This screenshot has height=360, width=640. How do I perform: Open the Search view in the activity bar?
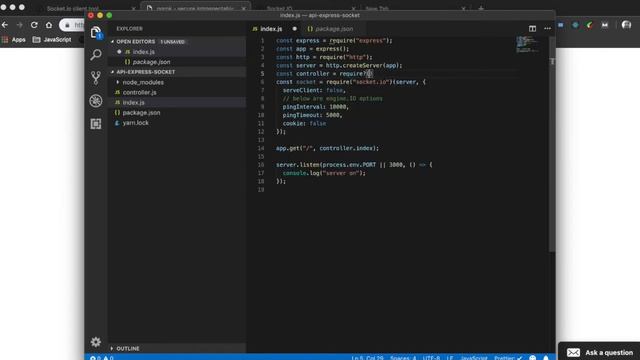[x=96, y=55]
